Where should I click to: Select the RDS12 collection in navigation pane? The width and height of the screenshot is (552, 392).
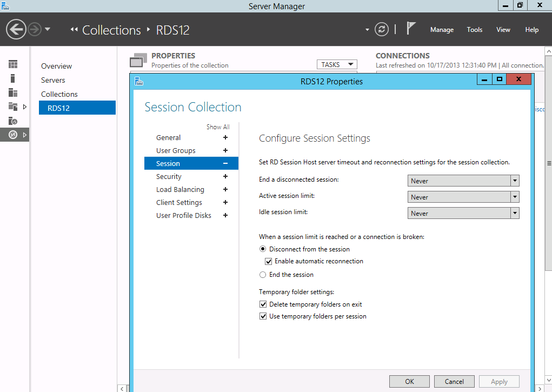(x=77, y=108)
